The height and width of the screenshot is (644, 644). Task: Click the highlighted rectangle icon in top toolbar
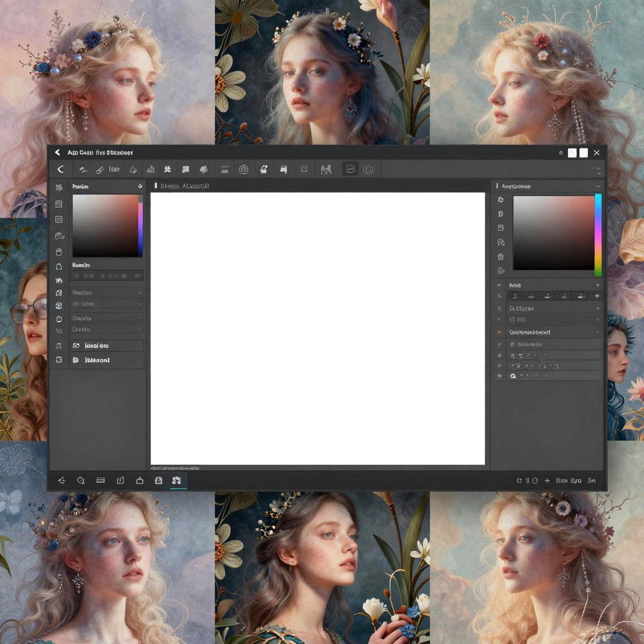pyautogui.click(x=350, y=169)
